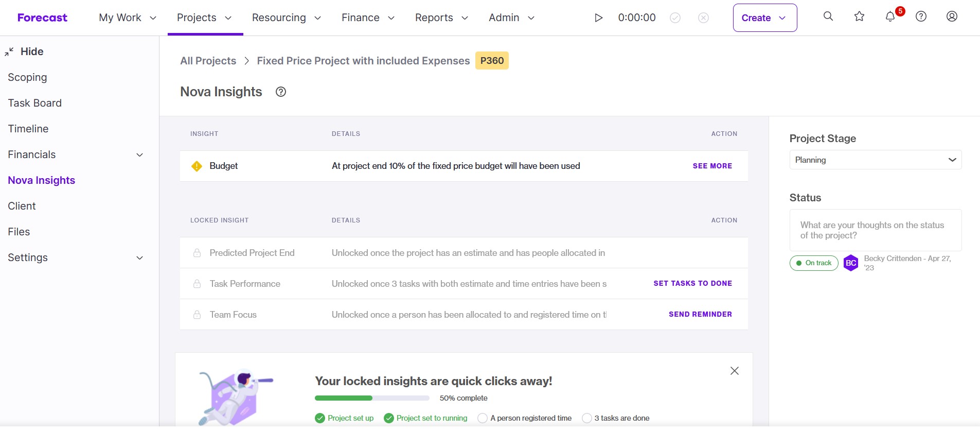Screen dimensions: 980x431
Task: Click Project set to running checkmark
Action: tap(389, 418)
